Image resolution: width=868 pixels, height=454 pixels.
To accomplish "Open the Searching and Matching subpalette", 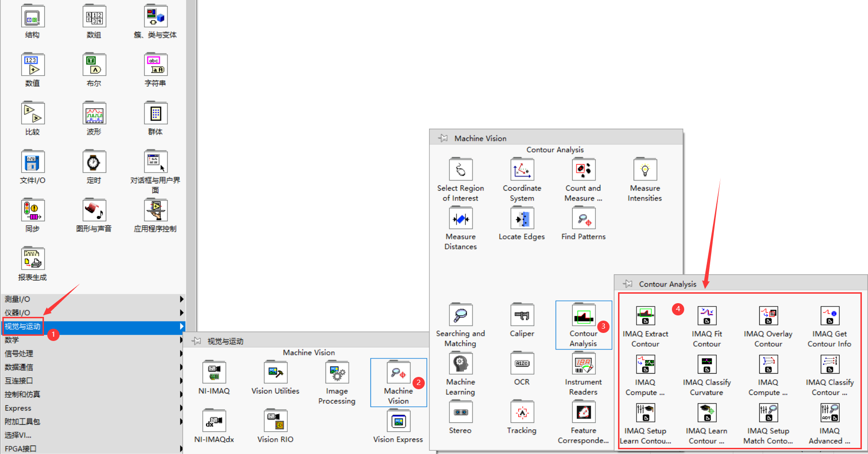I will tap(461, 314).
